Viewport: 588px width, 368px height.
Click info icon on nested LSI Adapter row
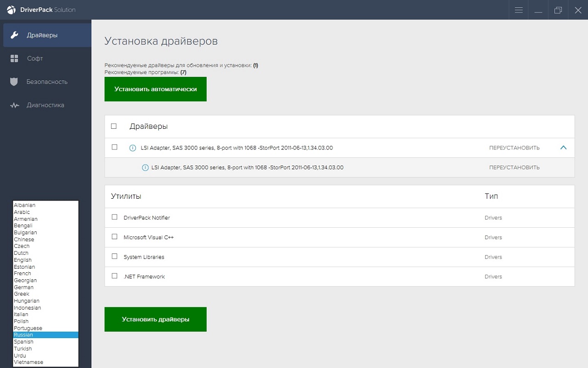[145, 168]
